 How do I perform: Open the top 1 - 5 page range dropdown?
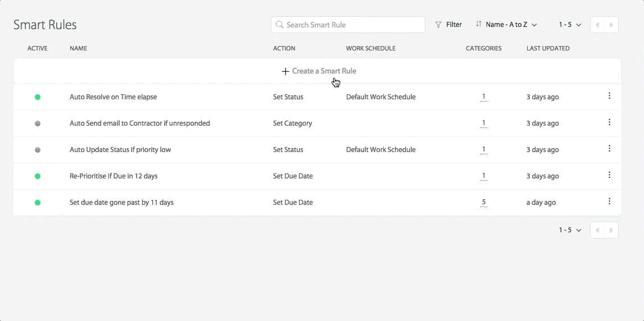(x=570, y=25)
